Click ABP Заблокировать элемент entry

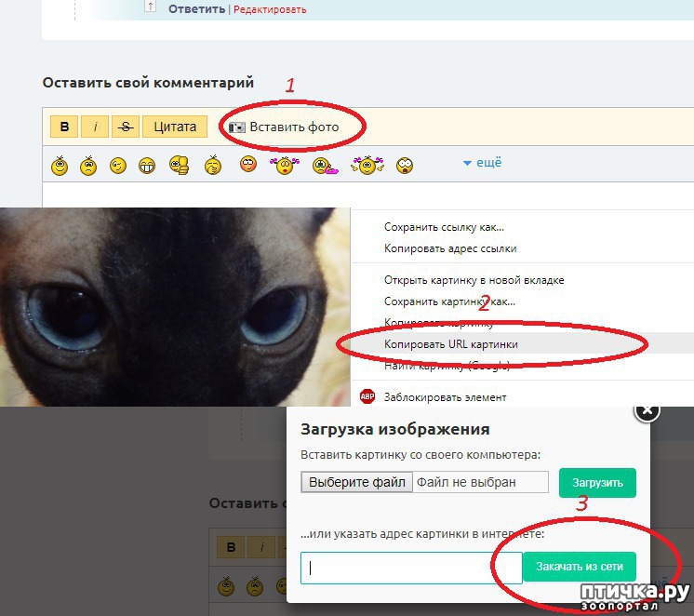[x=445, y=397]
